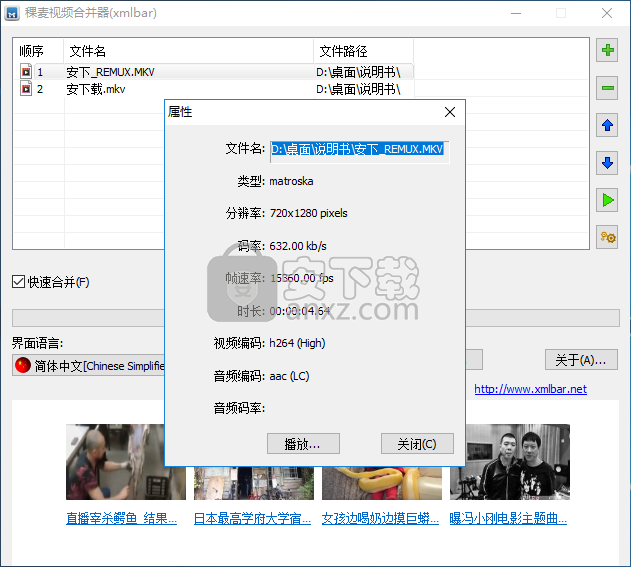
Task: Move selected file down with blue arrow
Action: pos(607,163)
